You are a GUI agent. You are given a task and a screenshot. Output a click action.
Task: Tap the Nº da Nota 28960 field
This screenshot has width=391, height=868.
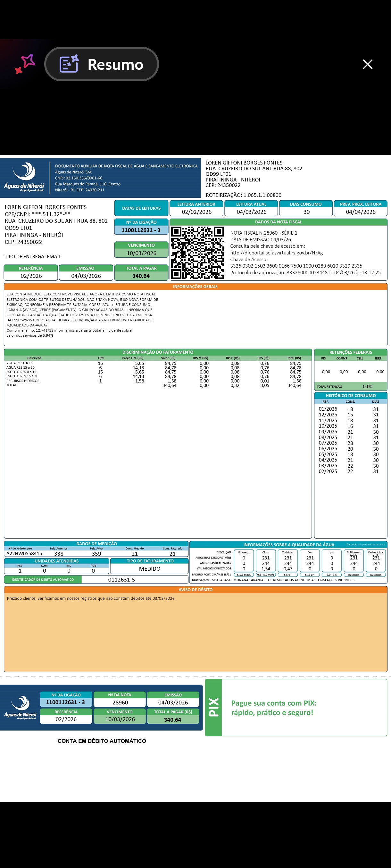tap(120, 703)
